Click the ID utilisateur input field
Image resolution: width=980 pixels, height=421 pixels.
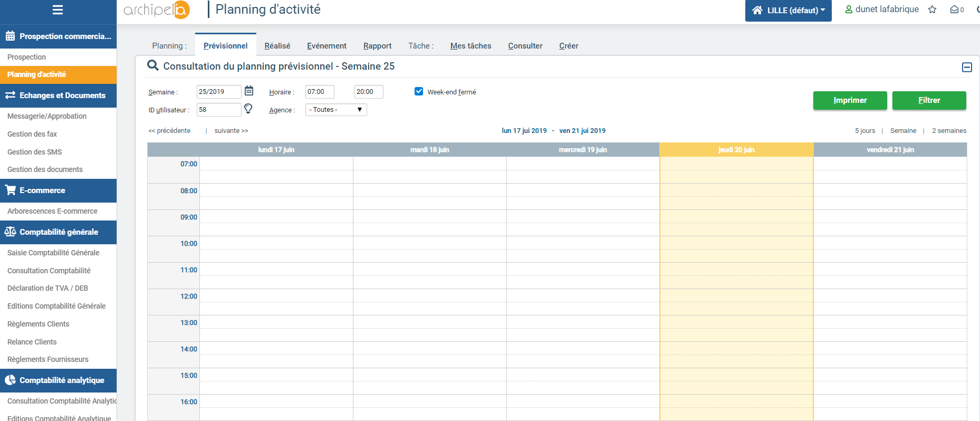click(218, 110)
